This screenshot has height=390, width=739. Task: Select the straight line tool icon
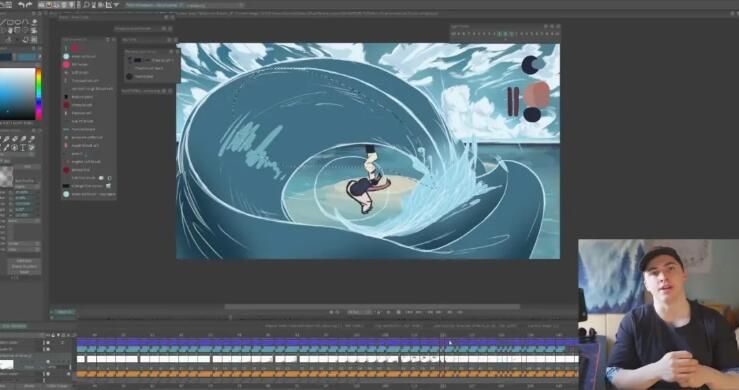coord(2,22)
